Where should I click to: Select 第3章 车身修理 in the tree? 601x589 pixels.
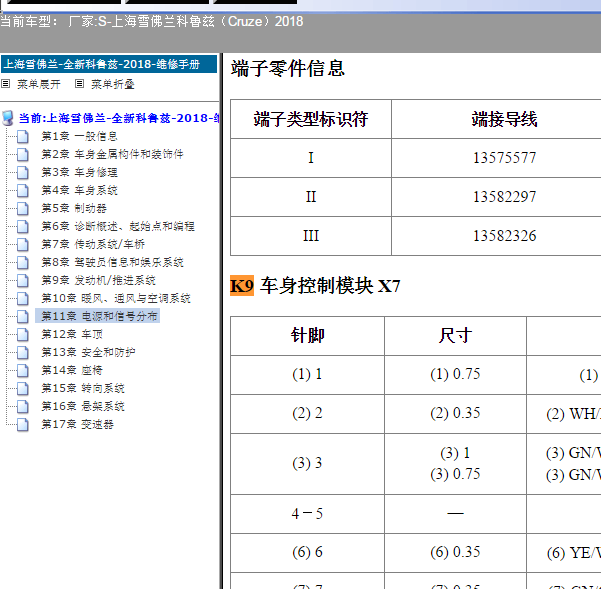point(79,172)
